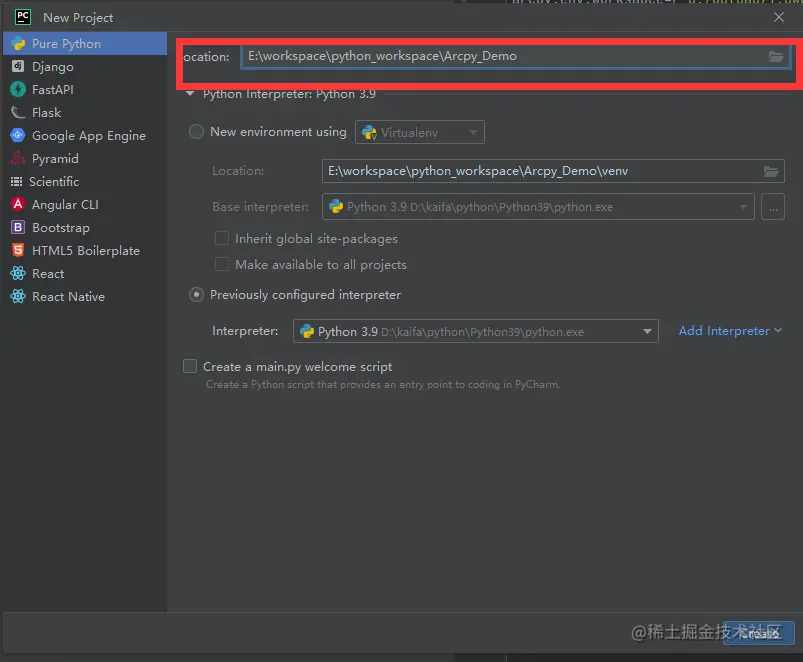Screen dimensions: 803x662
Task: Click the Angular CLI logo icon
Action: point(18,204)
